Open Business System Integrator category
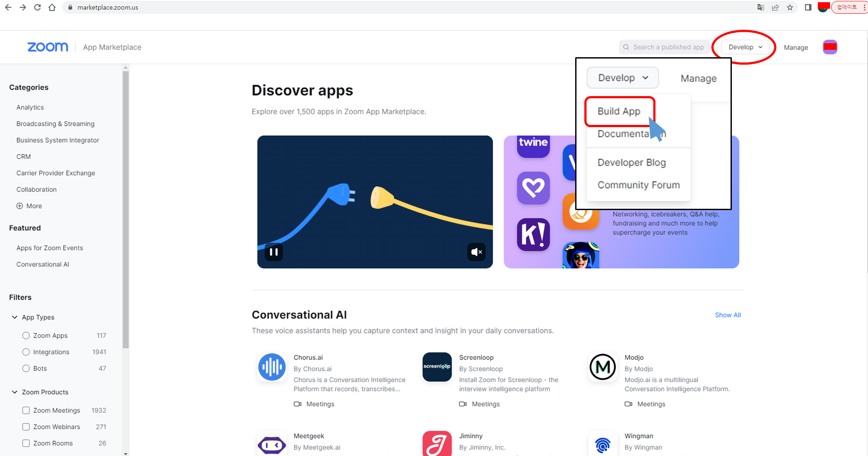 coord(58,140)
